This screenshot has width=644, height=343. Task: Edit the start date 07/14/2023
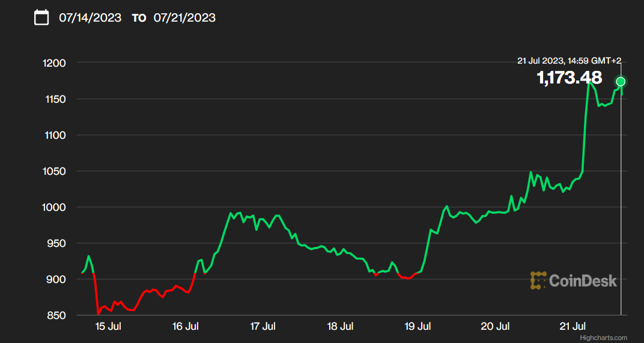(90, 17)
